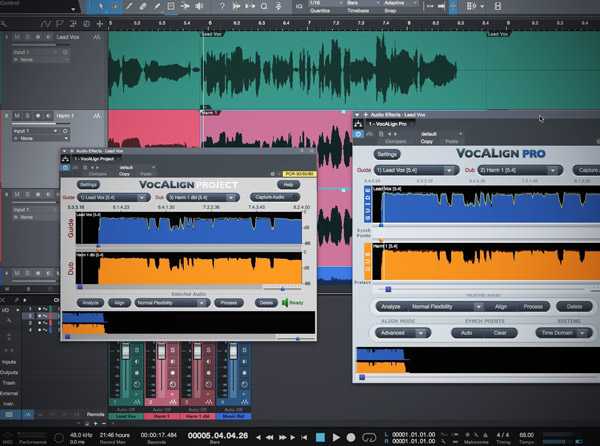Mute the Harm 1 track
The width and height of the screenshot is (600, 446).
point(17,116)
